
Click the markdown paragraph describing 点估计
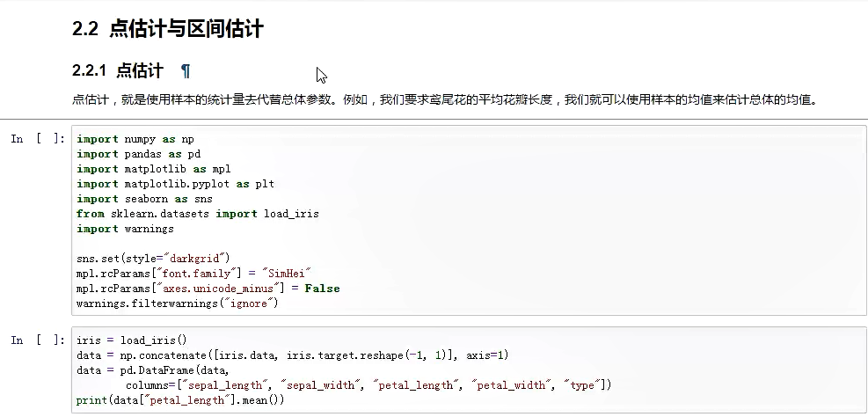[x=445, y=100]
